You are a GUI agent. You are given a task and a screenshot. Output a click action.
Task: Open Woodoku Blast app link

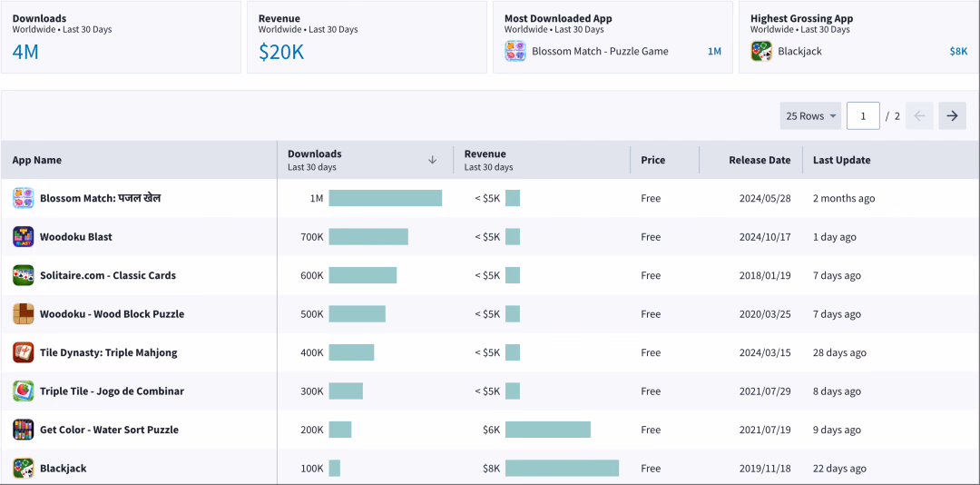[76, 236]
